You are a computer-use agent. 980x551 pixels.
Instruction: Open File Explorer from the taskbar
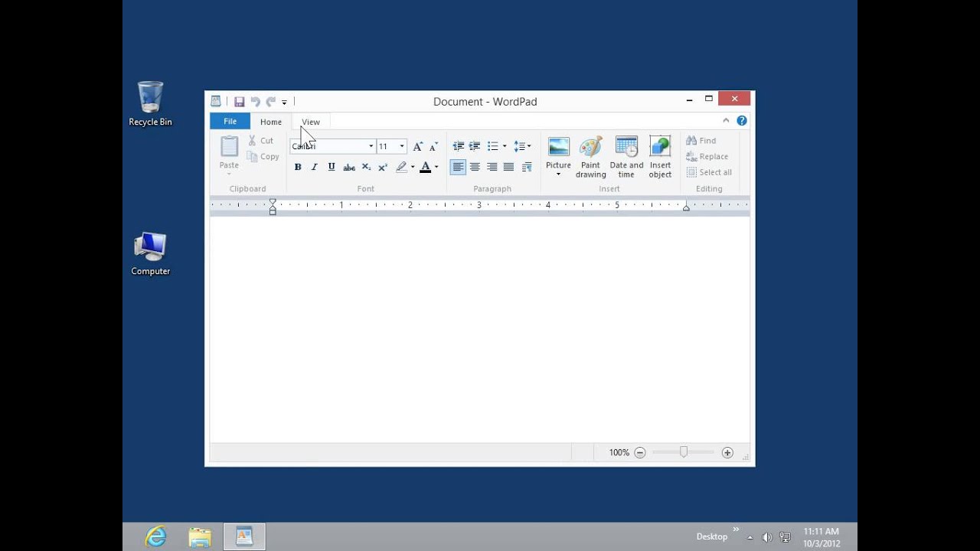click(200, 536)
